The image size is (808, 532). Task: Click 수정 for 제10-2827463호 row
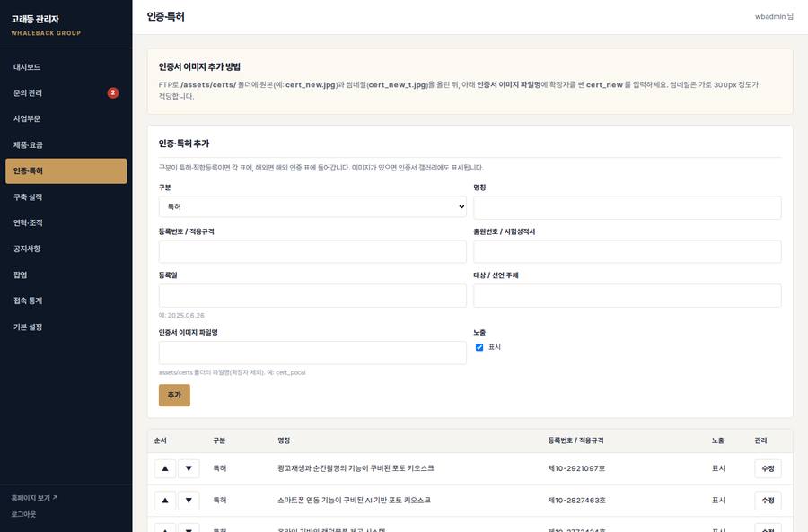point(768,501)
